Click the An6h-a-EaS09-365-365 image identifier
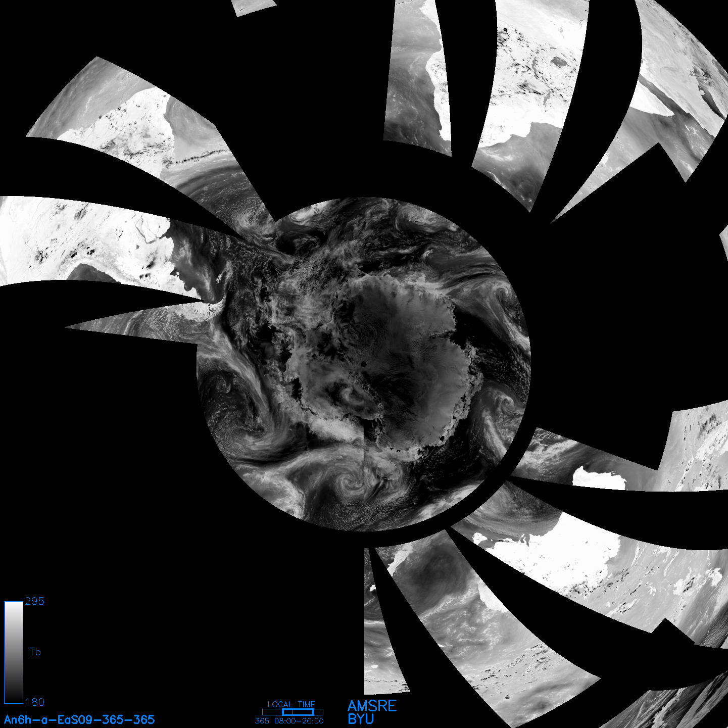 click(79, 719)
